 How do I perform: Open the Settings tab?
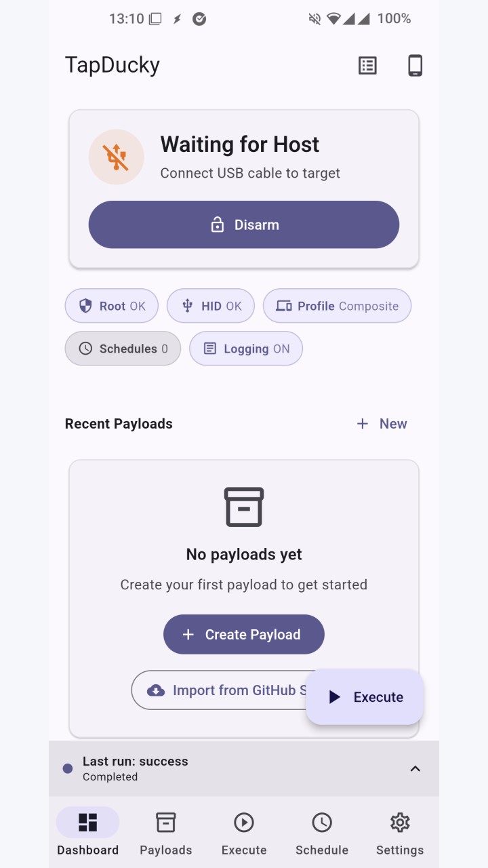(x=400, y=833)
